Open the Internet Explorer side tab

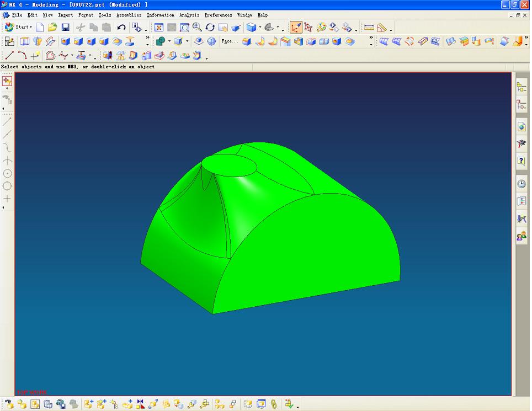[x=522, y=127]
